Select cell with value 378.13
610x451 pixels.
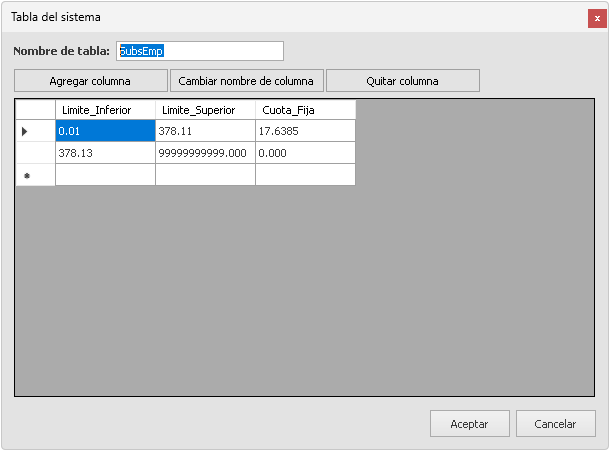click(105, 153)
